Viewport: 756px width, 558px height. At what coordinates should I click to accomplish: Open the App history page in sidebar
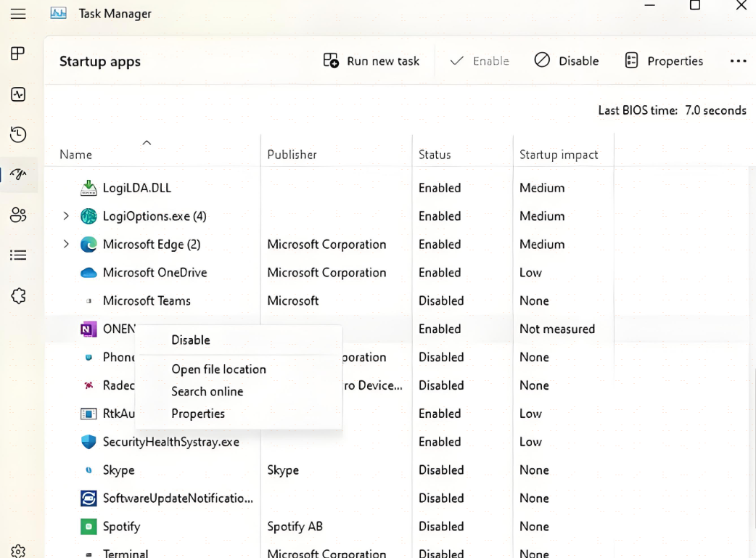(18, 134)
